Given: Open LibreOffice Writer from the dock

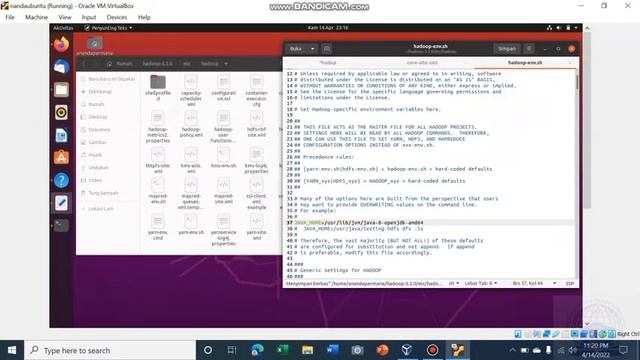Looking at the screenshot, I should (62, 135).
